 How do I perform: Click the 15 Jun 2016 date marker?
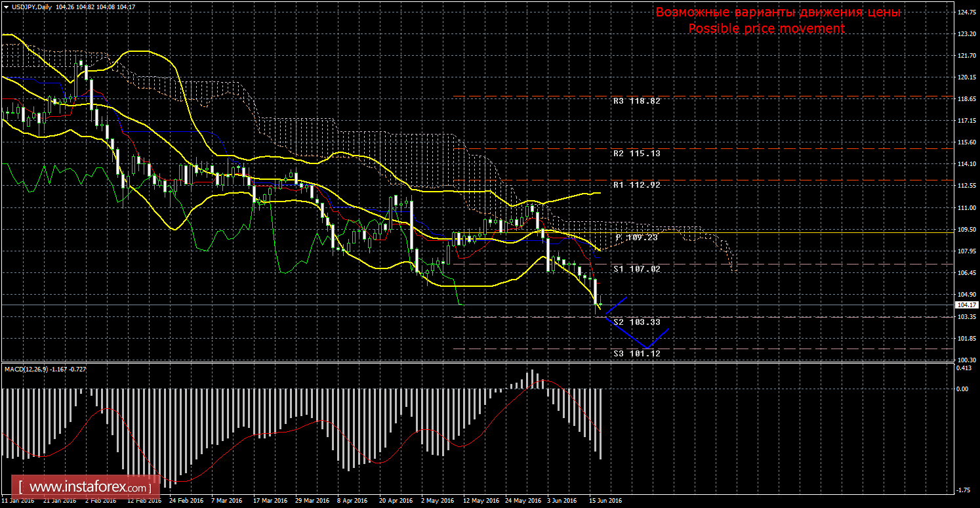pyautogui.click(x=603, y=501)
